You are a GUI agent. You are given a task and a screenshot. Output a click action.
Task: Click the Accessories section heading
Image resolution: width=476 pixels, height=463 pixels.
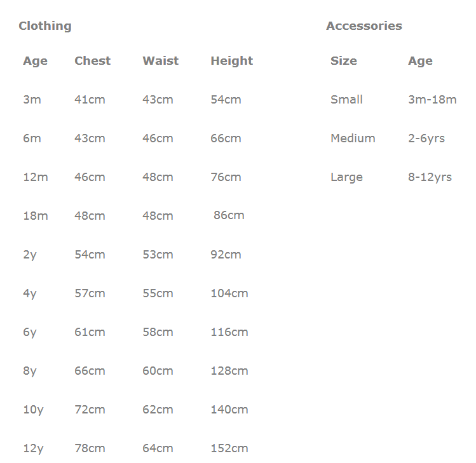coord(364,26)
